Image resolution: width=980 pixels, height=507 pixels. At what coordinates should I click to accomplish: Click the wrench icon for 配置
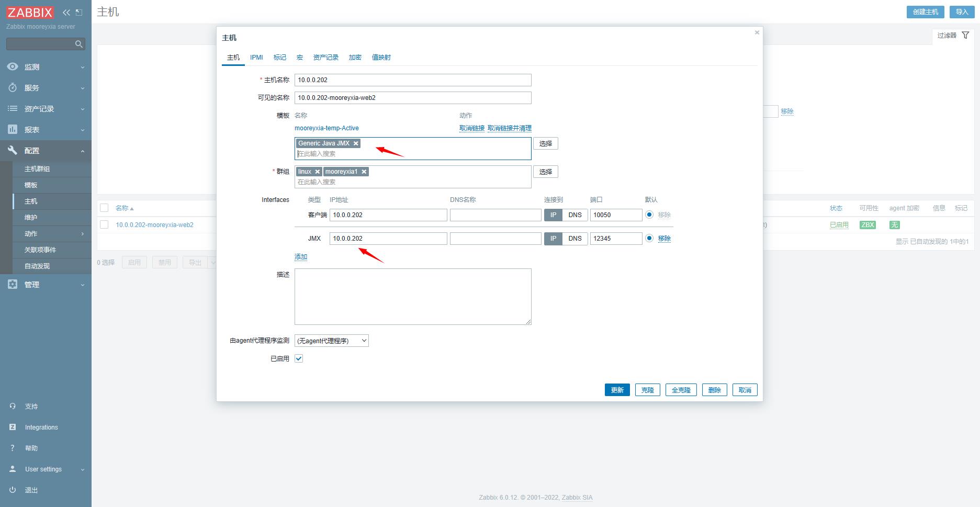13,150
